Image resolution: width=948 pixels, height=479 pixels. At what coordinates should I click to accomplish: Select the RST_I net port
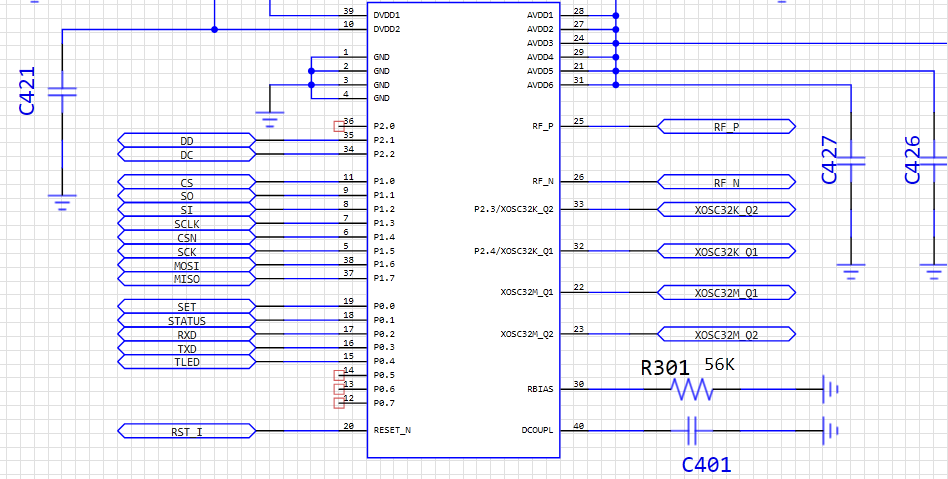(x=187, y=431)
